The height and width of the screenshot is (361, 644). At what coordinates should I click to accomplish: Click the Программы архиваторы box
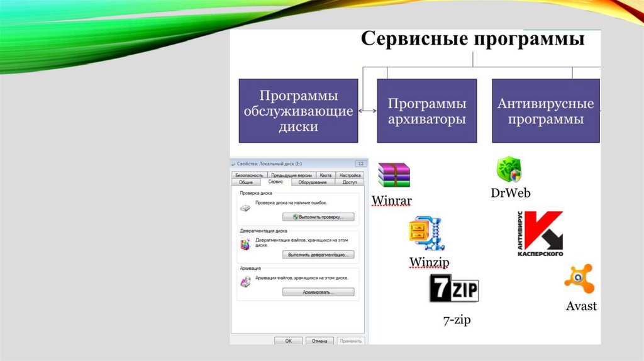(x=427, y=111)
